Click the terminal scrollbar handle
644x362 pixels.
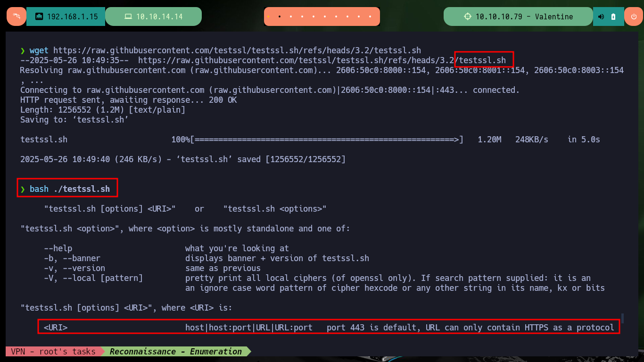(x=622, y=318)
